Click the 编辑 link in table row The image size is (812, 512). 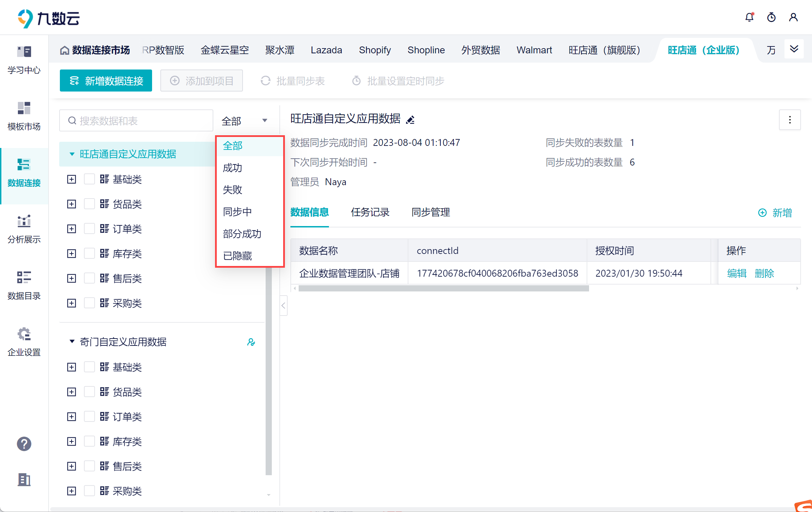point(737,273)
